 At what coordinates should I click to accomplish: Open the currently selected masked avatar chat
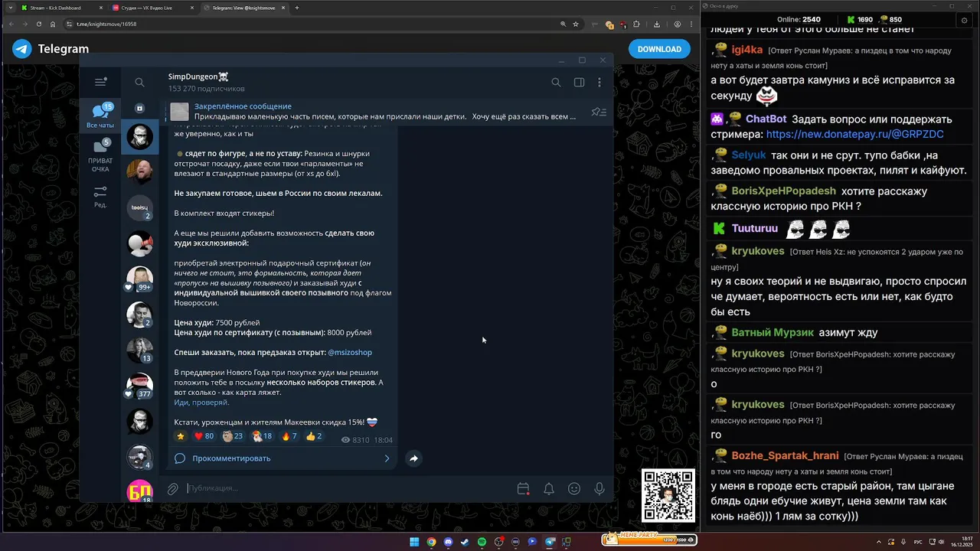point(139,137)
